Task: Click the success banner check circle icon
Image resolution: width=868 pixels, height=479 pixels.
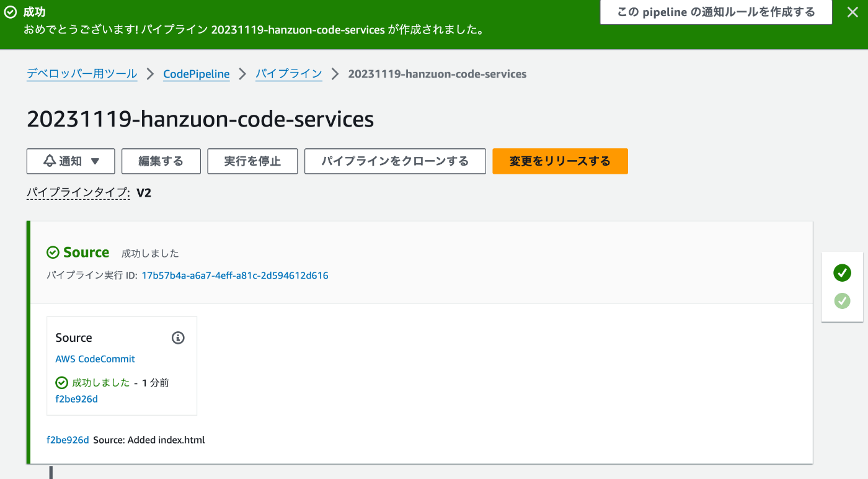Action: point(9,12)
